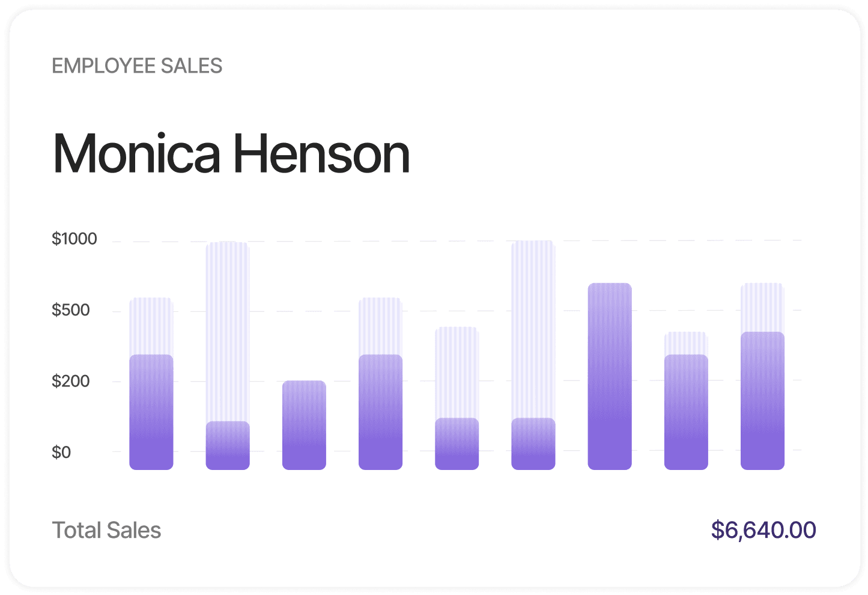868x595 pixels.
Task: Click the striped area of the second bar
Action: click(x=228, y=331)
